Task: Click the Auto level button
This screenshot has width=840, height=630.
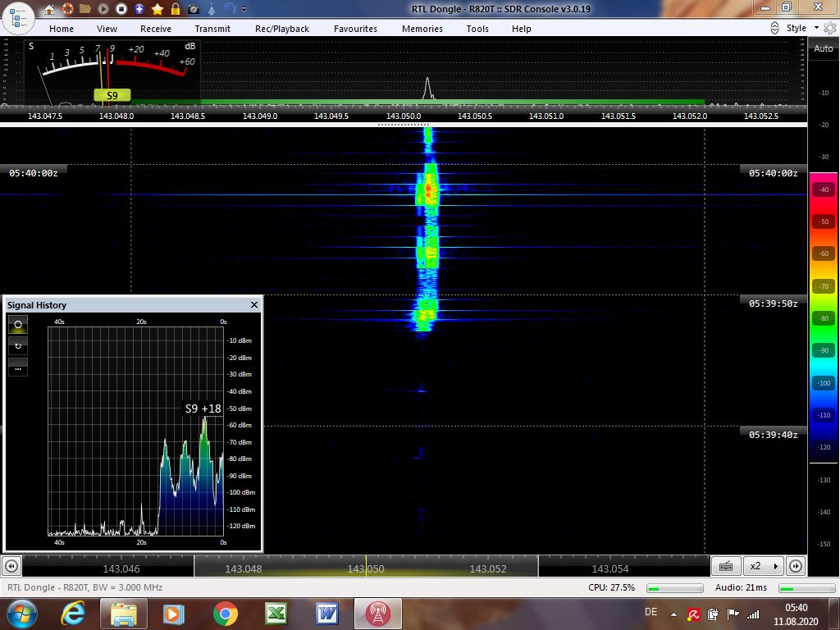Action: pos(824,48)
